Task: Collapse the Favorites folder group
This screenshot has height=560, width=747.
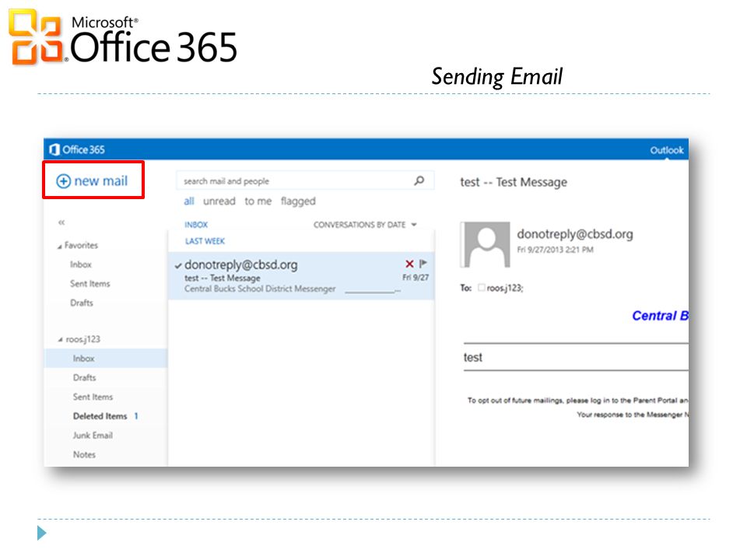Action: click(60, 247)
